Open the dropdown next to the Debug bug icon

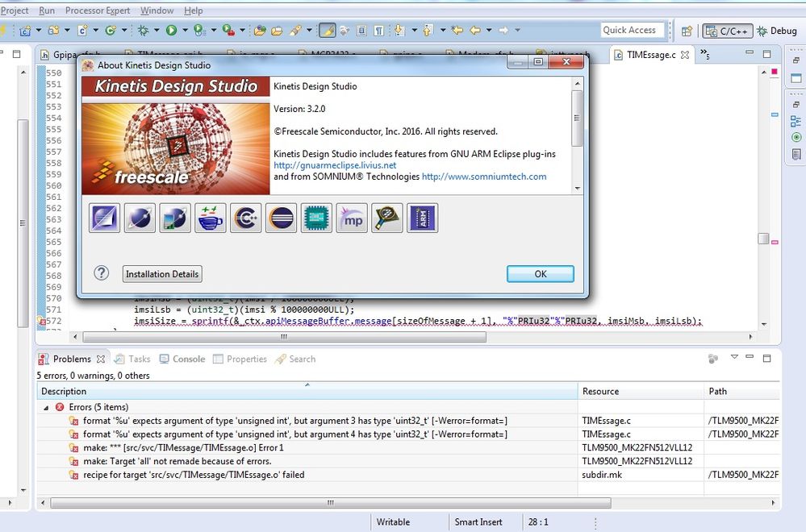point(157,31)
